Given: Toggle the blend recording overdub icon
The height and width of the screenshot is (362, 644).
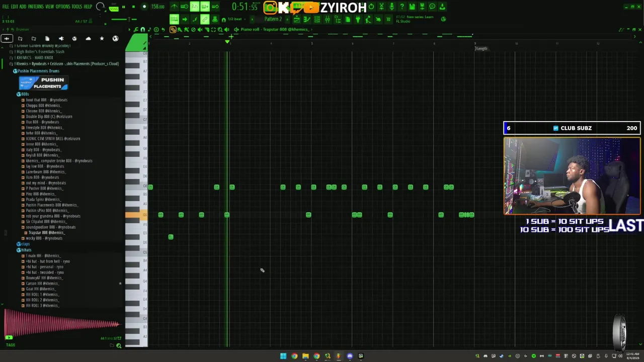Looking at the screenshot, I should 205,7.
